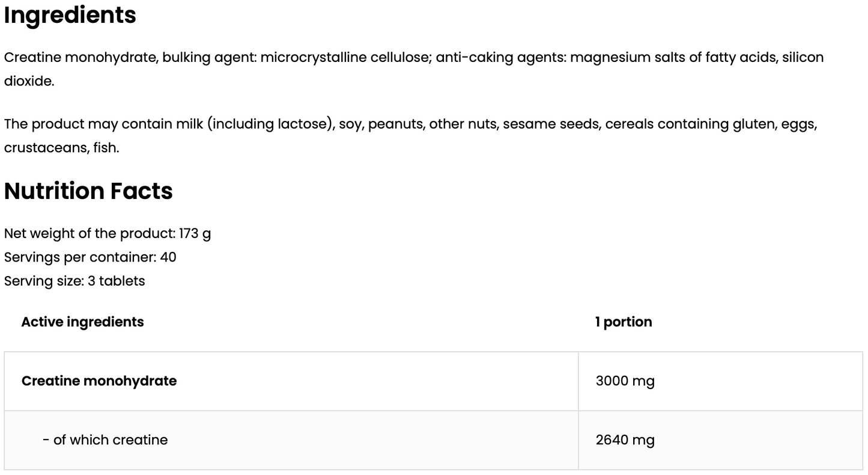Click the words "crustaceans, fish."
This screenshot has width=868, height=475.
coord(61,148)
